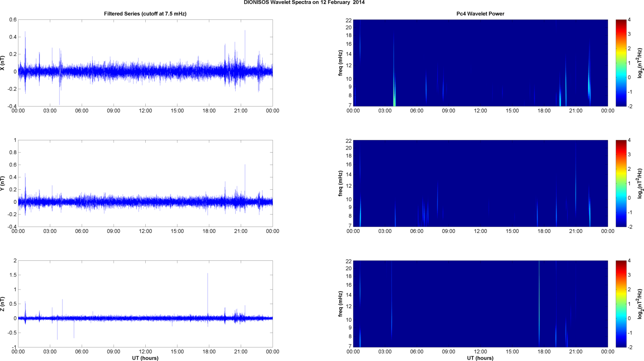Select the 'Filtered Series (cutoff at 7.5 mHz)' heading
The image size is (644, 361).
[145, 14]
